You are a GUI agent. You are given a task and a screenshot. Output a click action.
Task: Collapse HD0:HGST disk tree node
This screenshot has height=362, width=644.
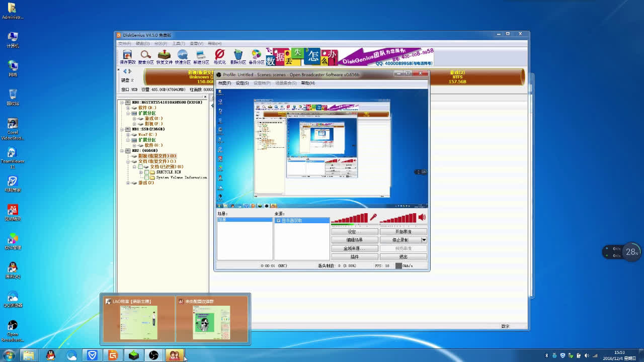(x=122, y=102)
